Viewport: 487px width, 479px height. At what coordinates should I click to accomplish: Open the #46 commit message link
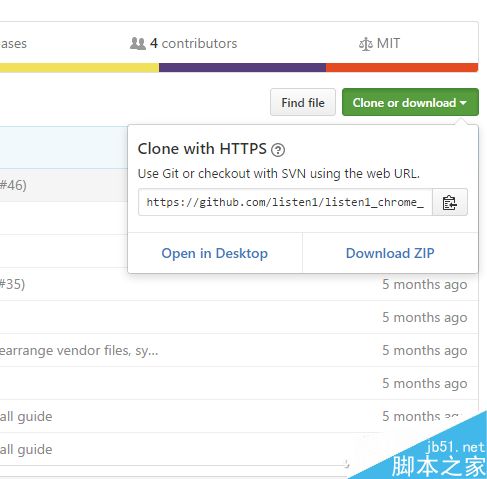point(13,185)
